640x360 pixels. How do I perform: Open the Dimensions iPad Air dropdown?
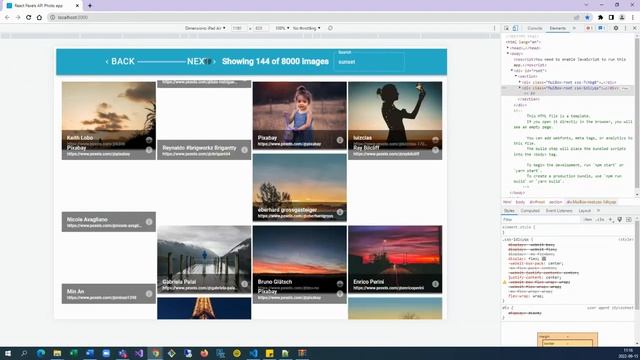pos(205,28)
